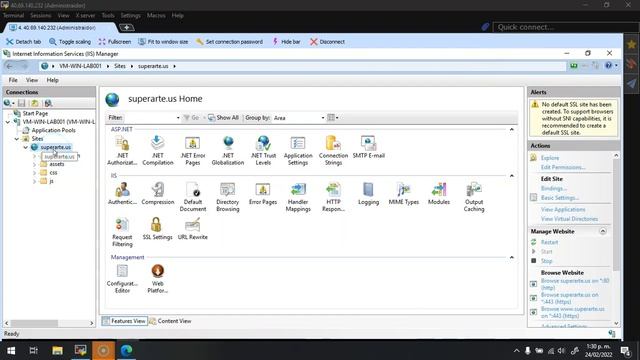
Task: Open Error Pages feature in IIS section
Action: coord(263,194)
